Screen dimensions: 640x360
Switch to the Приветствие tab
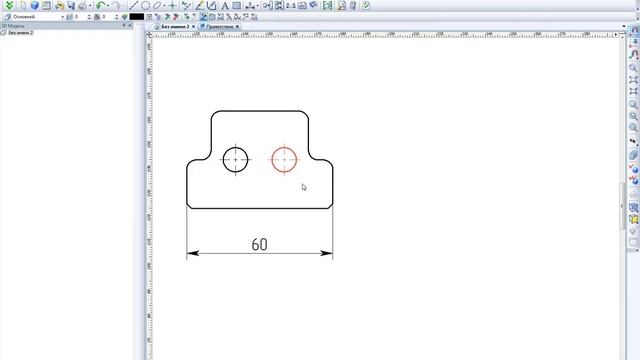(x=220, y=27)
